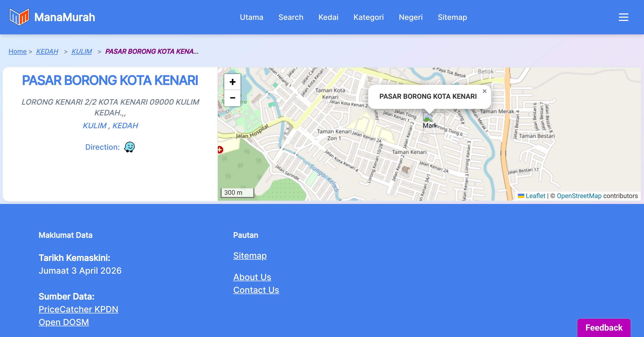Viewport: 644px width, 337px height.
Task: Zoom in on the map
Action: pyautogui.click(x=232, y=82)
